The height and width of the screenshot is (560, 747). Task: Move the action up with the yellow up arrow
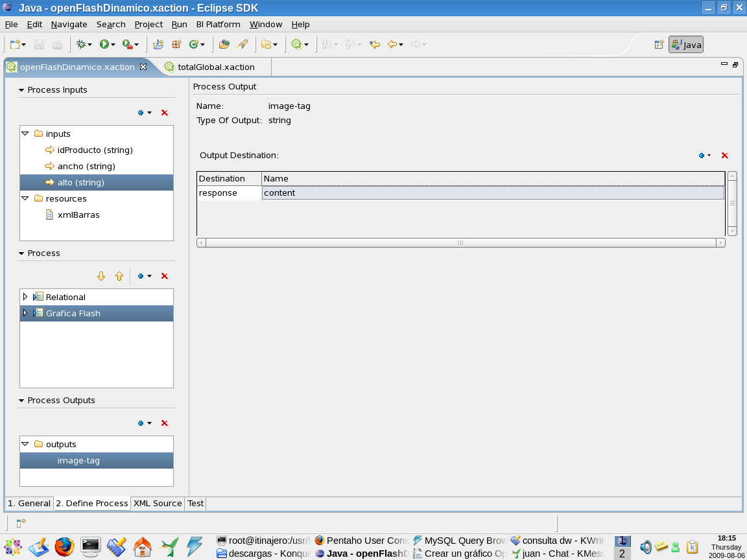tap(119, 276)
